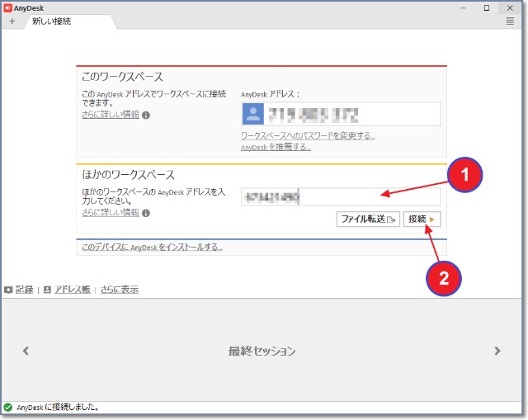The width and height of the screenshot is (528, 420).
Task: Focus the remote AnyDesk address input field
Action: click(341, 196)
